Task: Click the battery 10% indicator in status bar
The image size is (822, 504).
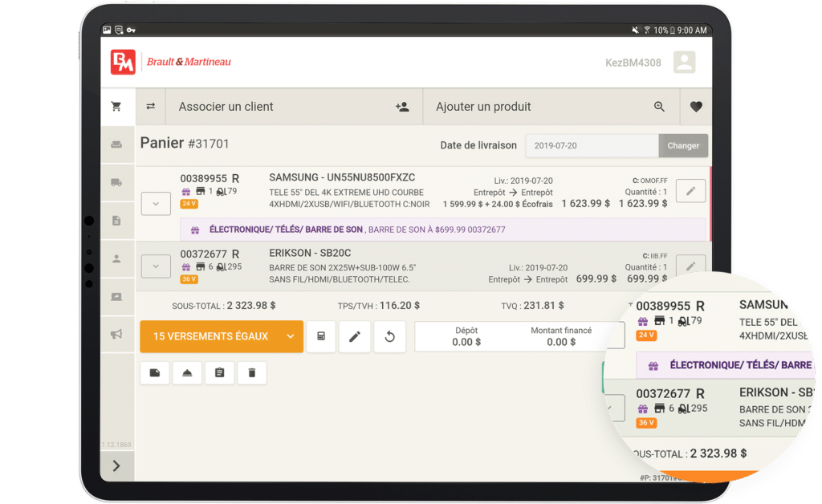Action: [x=664, y=30]
